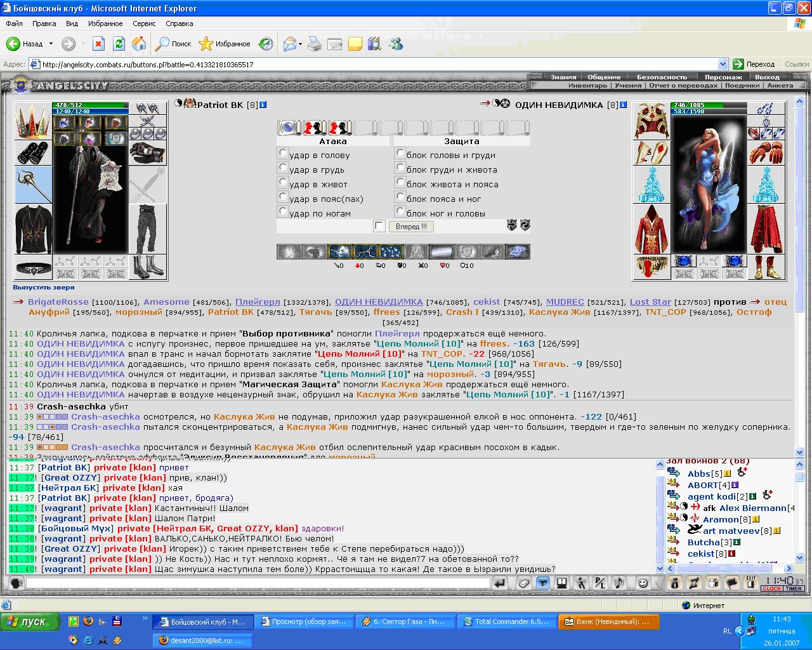Click chat message input field
812x650 pixels.
(x=258, y=583)
